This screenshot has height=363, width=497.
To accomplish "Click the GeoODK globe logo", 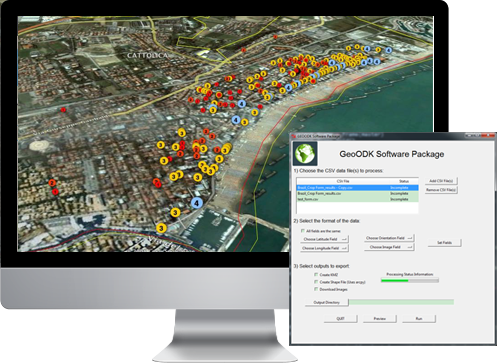I will coord(305,153).
